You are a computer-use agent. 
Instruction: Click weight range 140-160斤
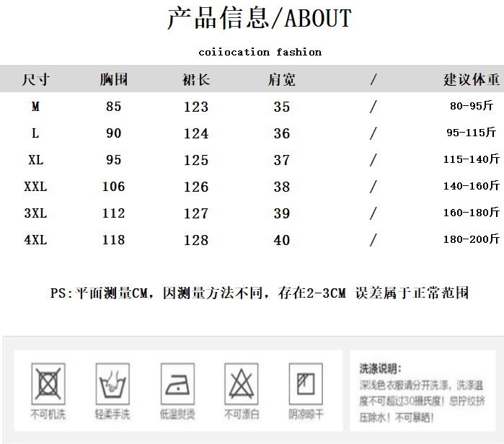click(472, 186)
